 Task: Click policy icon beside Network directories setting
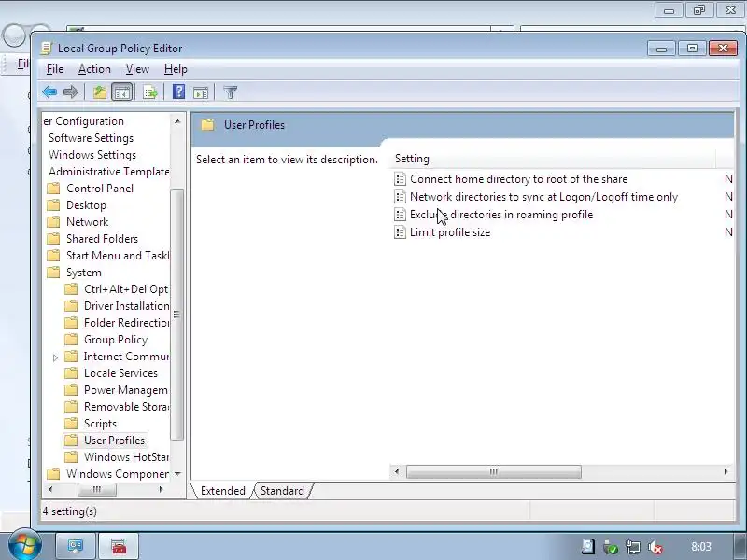401,197
